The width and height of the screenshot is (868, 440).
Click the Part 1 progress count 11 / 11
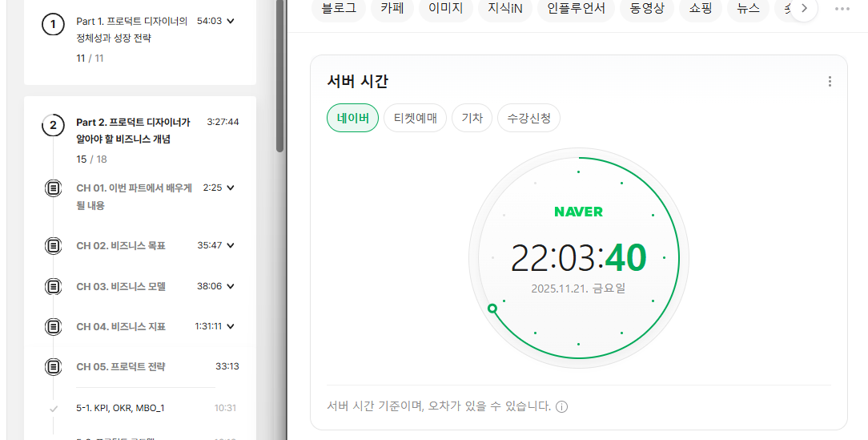[x=90, y=59]
